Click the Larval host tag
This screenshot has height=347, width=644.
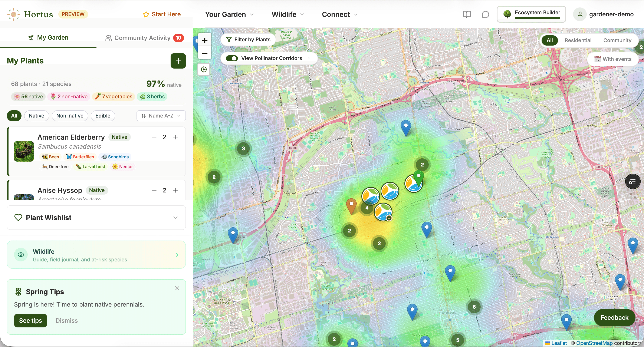[x=91, y=167]
